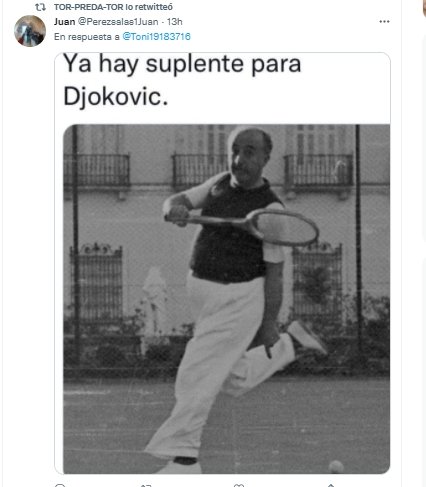
Task: Click the retweet indicator icon above the tweet
Action: [41, 7]
